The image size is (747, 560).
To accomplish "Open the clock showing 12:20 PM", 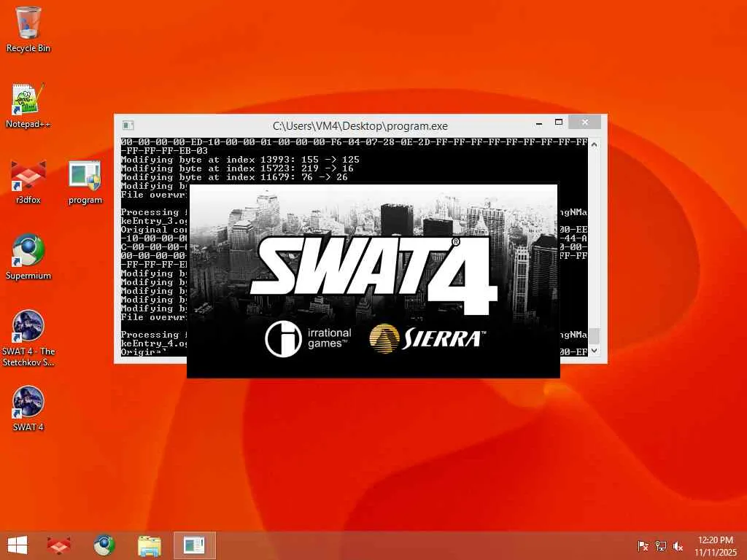I will [x=715, y=545].
